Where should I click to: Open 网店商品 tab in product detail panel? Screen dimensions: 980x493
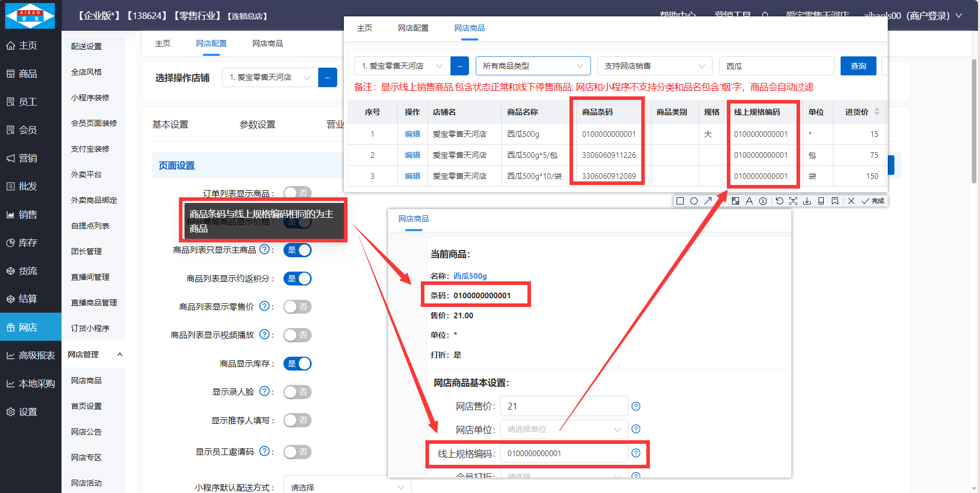click(x=414, y=219)
